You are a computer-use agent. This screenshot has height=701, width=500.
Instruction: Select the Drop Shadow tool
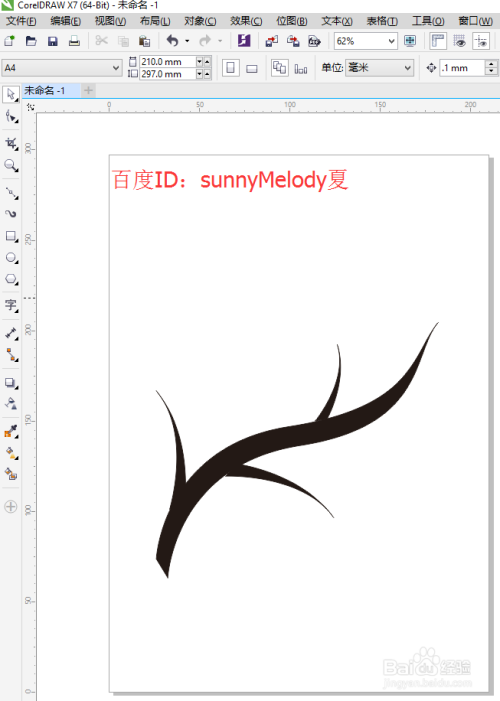pyautogui.click(x=11, y=383)
